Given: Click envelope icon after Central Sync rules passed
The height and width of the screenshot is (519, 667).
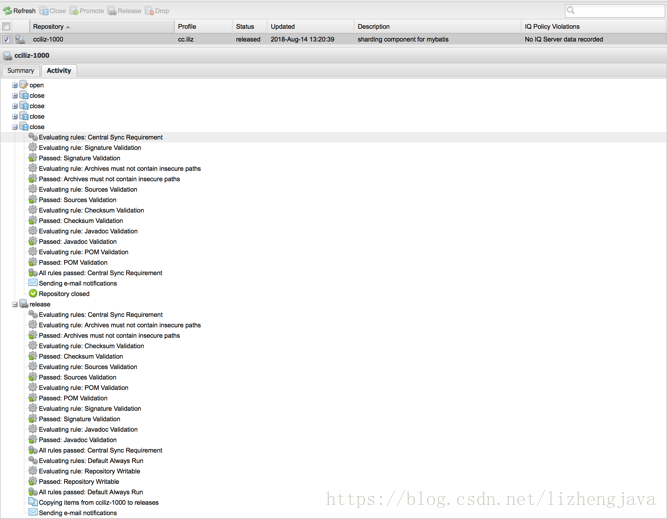Looking at the screenshot, I should pyautogui.click(x=33, y=283).
